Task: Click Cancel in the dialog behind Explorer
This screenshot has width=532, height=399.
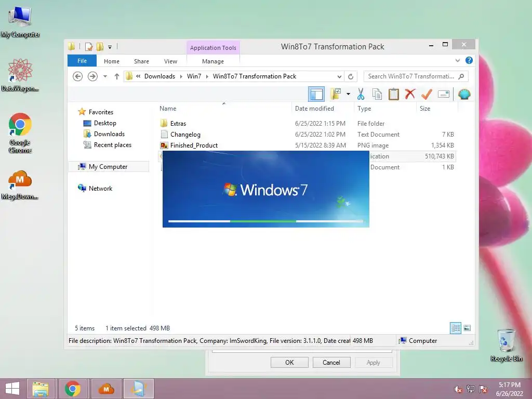Action: [x=331, y=362]
